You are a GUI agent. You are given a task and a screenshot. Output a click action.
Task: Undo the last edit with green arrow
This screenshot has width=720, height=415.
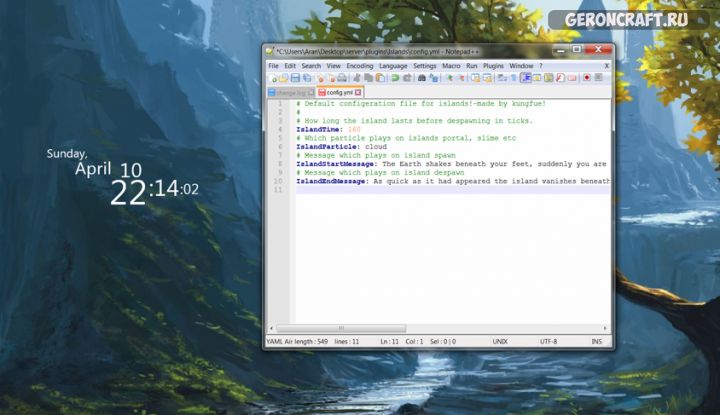[x=395, y=78]
